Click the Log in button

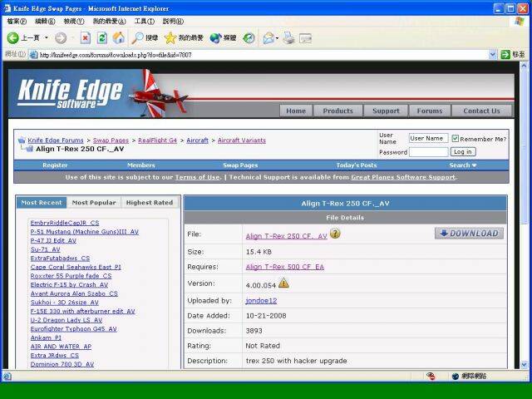463,151
